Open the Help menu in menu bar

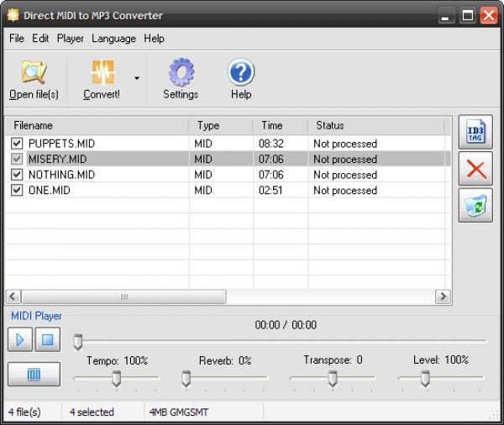154,39
